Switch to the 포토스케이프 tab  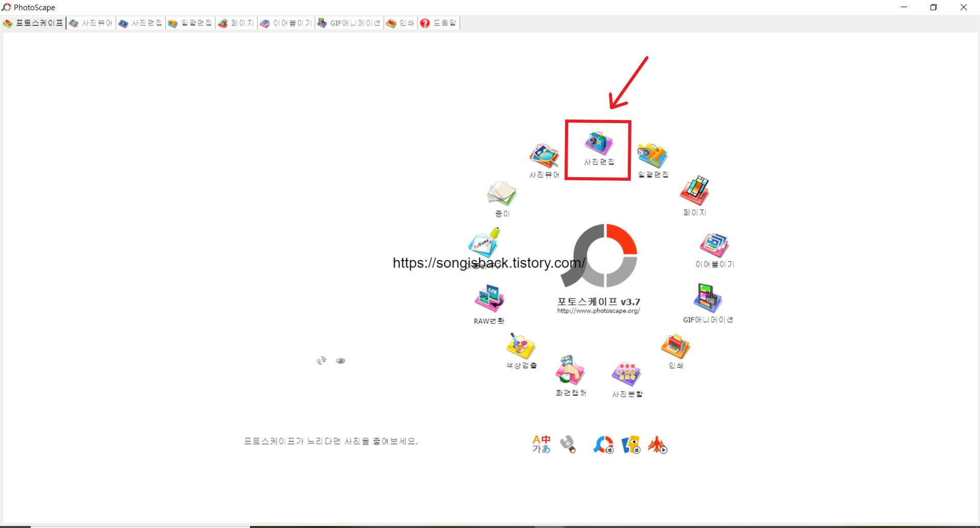coord(34,23)
